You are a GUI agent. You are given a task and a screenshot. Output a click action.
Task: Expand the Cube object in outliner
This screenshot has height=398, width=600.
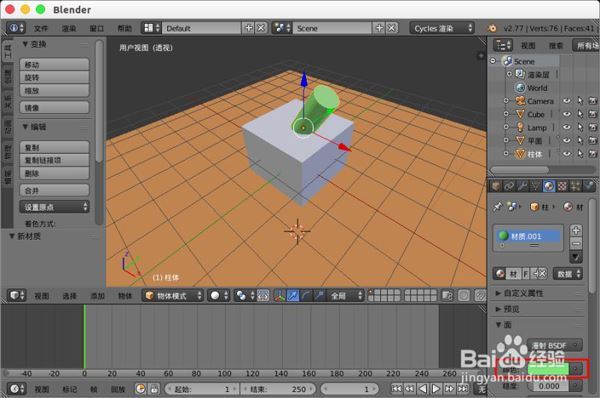(506, 114)
